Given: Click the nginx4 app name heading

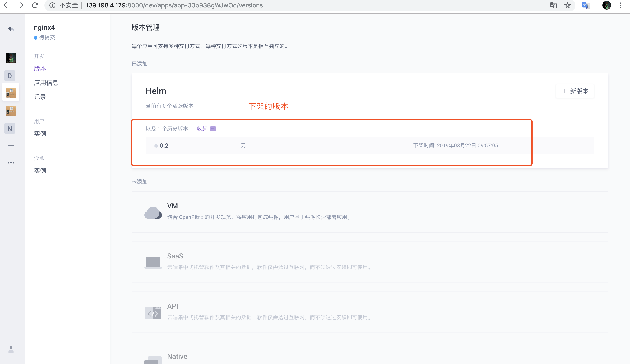Looking at the screenshot, I should tap(44, 27).
